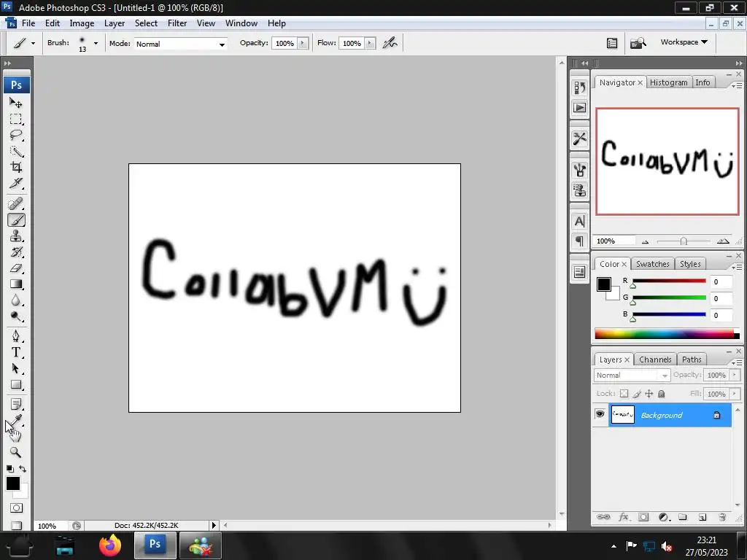Viewport: 747px width, 560px height.
Task: Reset default foreground and background colors
Action: point(10,469)
